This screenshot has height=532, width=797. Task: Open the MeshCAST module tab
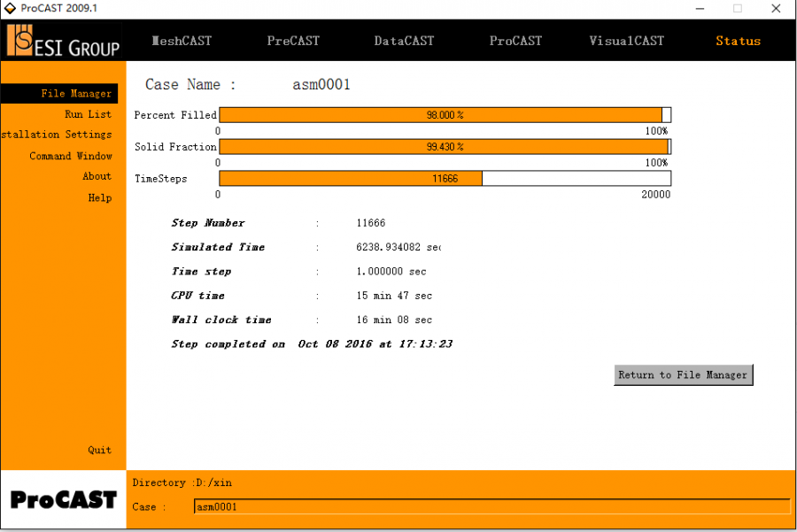(x=182, y=41)
